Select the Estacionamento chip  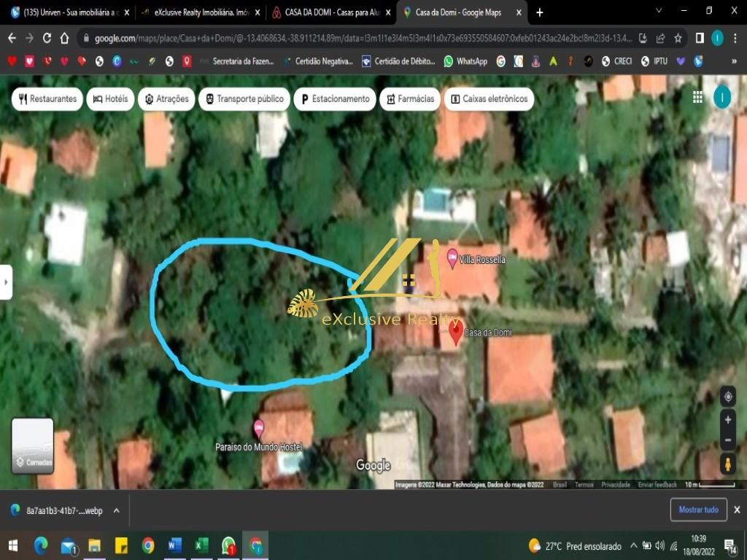(335, 99)
